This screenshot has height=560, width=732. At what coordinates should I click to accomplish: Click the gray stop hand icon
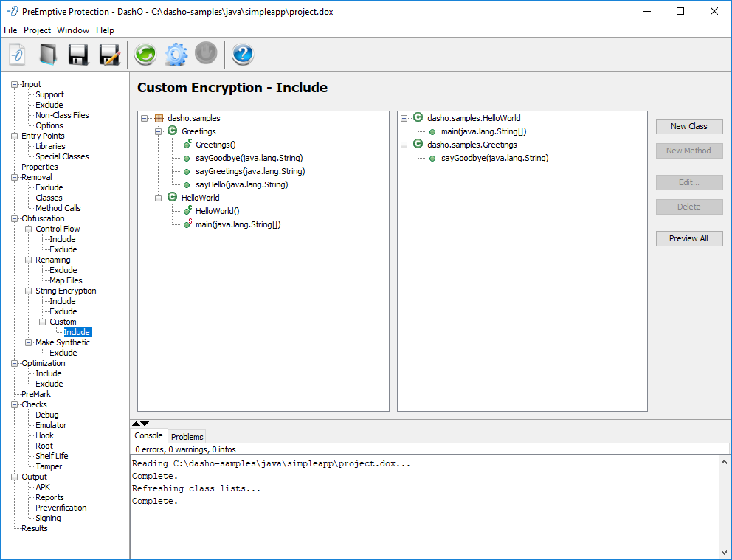[x=206, y=55]
